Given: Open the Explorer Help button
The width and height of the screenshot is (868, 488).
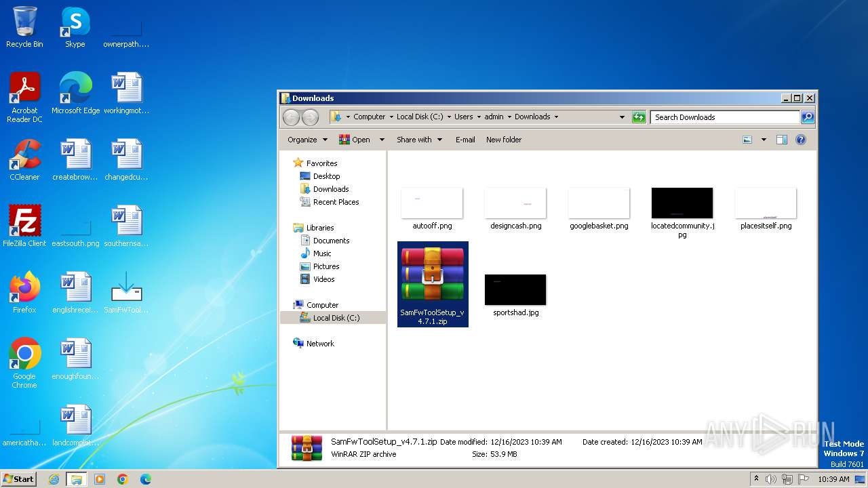Looking at the screenshot, I should (800, 140).
